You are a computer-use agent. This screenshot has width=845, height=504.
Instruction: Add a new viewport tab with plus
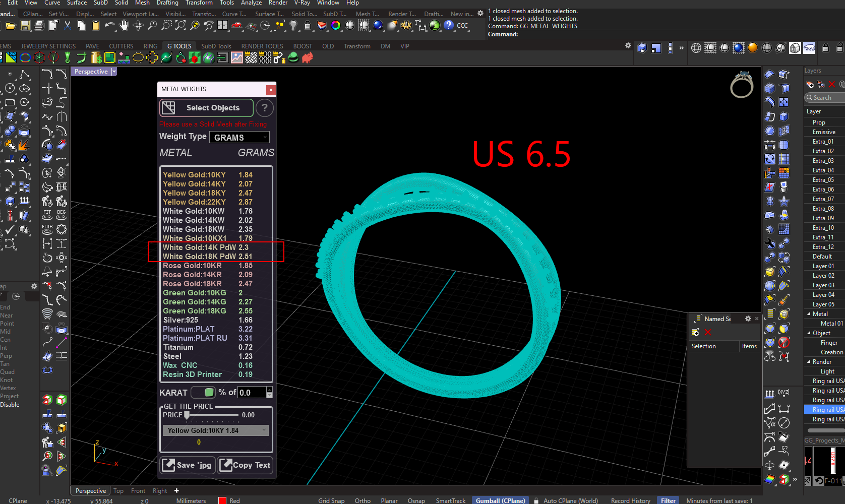click(x=176, y=491)
